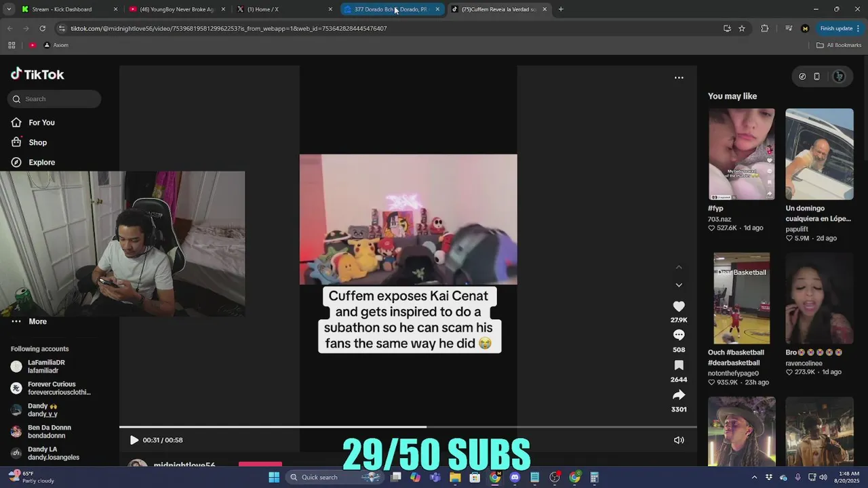Viewport: 868px width, 488px height.
Task: Open the Windows Start menu
Action: 274,477
